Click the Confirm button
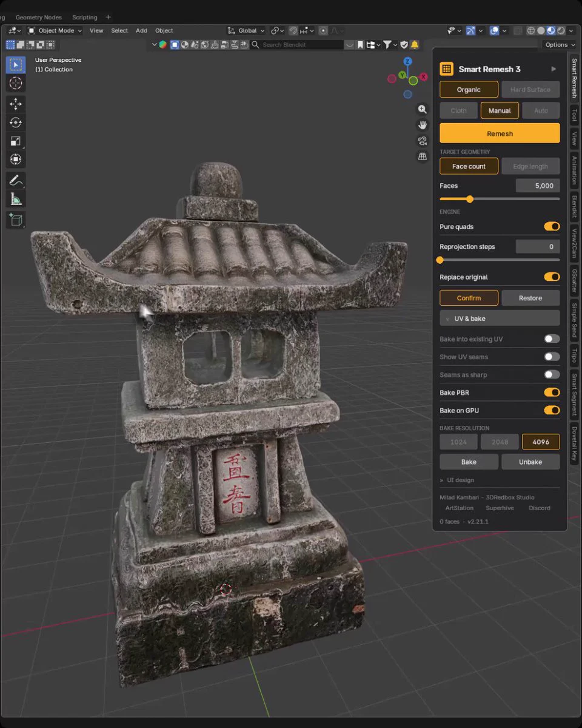 (469, 298)
